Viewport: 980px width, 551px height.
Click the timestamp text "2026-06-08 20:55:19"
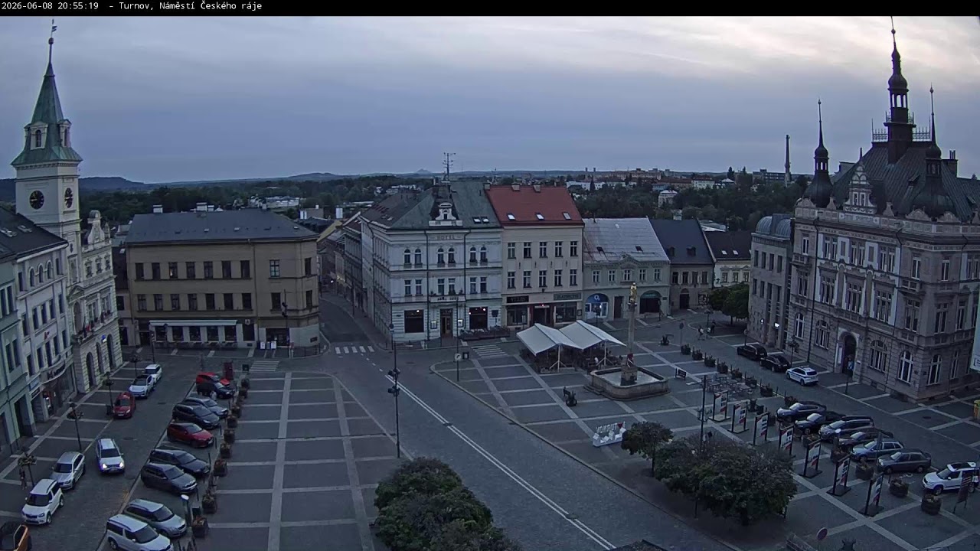coord(51,6)
